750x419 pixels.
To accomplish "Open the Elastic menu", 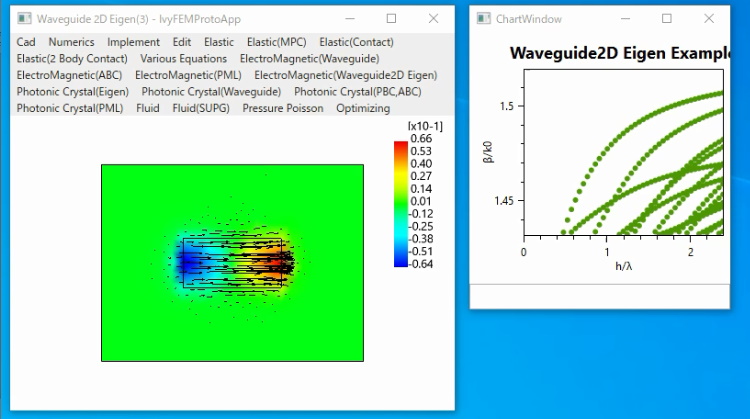I will pos(219,42).
